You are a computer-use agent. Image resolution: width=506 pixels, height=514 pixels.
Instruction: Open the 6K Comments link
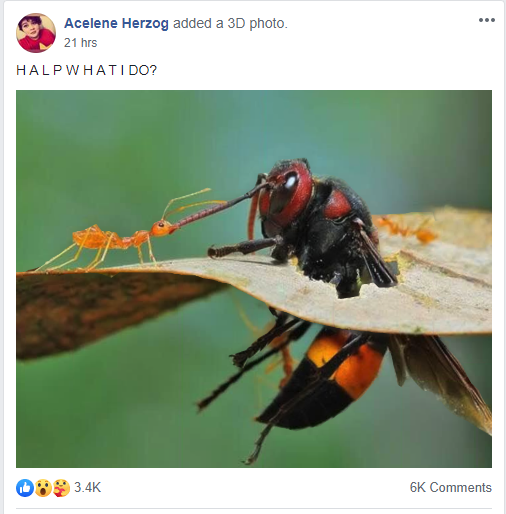point(451,487)
